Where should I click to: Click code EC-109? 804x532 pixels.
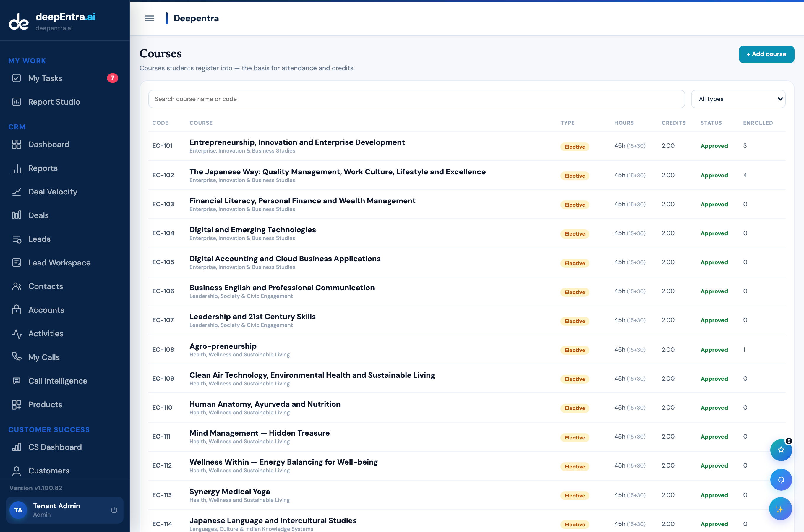pyautogui.click(x=163, y=378)
